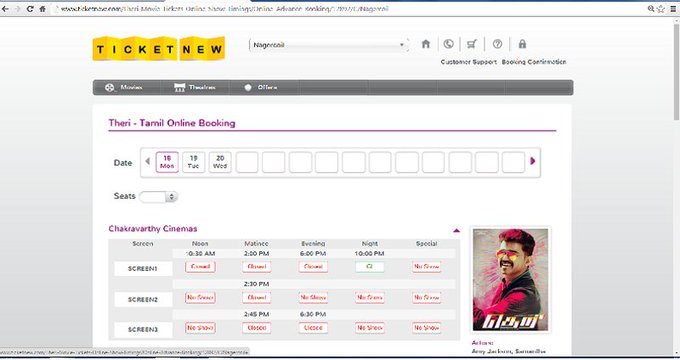Image resolution: width=680 pixels, height=360 pixels.
Task: Open login padlock icon
Action: pyautogui.click(x=522, y=44)
